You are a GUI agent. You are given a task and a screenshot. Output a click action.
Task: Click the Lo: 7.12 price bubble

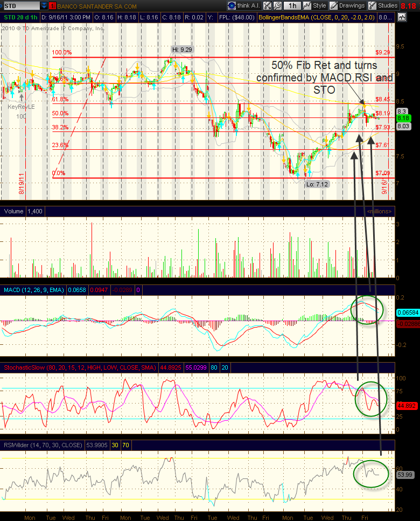coord(317,184)
